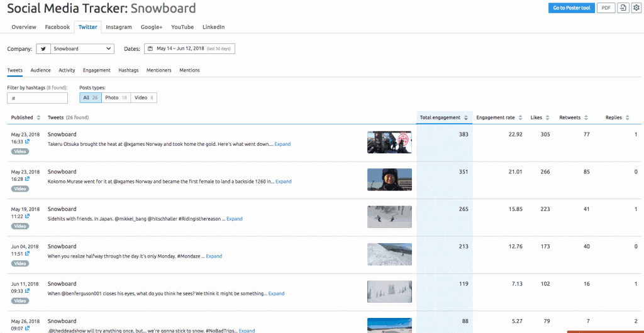The height and width of the screenshot is (333, 644).
Task: Open the Dates range picker
Action: (189, 49)
